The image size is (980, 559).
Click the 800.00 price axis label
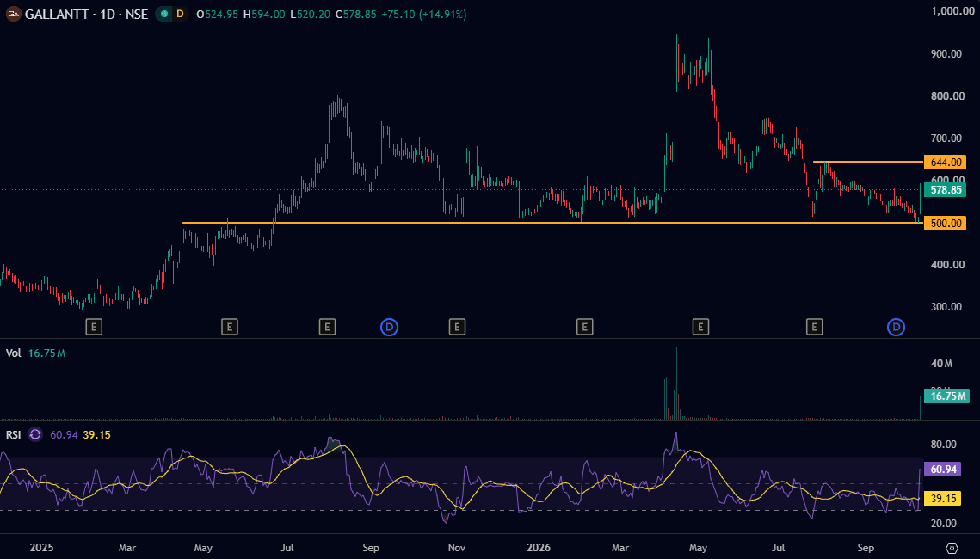pyautogui.click(x=947, y=95)
